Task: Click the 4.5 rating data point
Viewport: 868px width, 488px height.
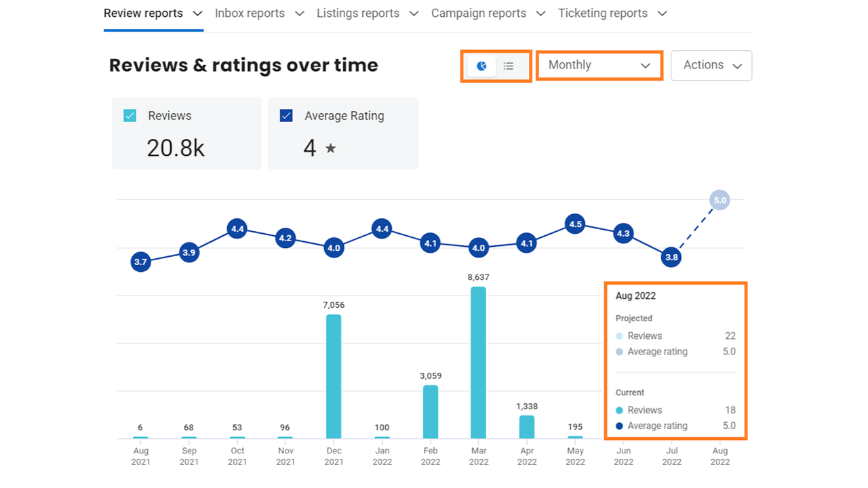Action: click(x=575, y=224)
